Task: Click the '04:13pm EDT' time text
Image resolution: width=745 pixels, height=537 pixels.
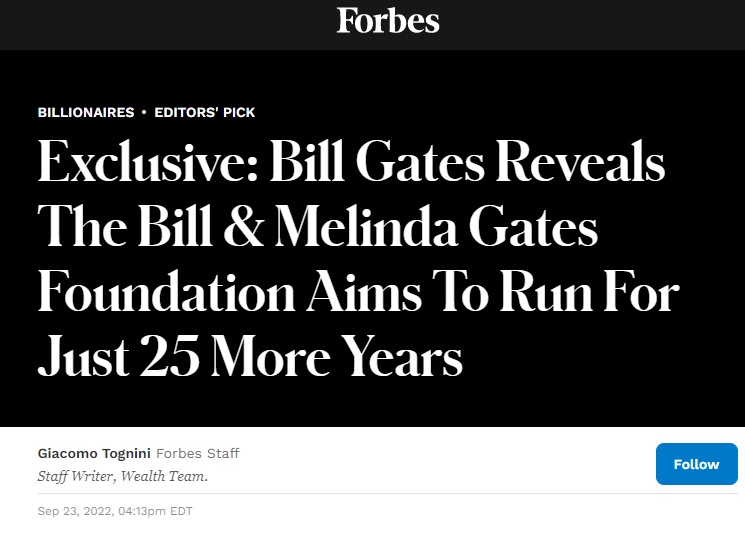Action: click(x=155, y=511)
